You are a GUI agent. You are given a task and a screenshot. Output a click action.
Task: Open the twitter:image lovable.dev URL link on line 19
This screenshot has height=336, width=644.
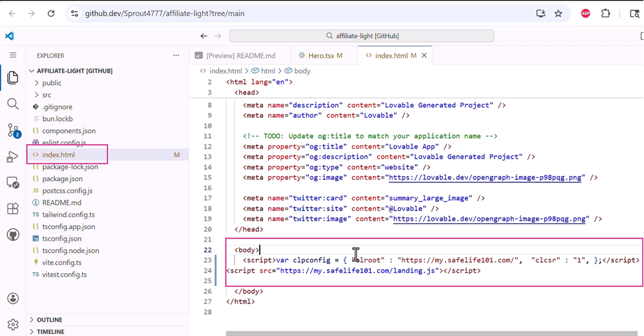pos(489,219)
